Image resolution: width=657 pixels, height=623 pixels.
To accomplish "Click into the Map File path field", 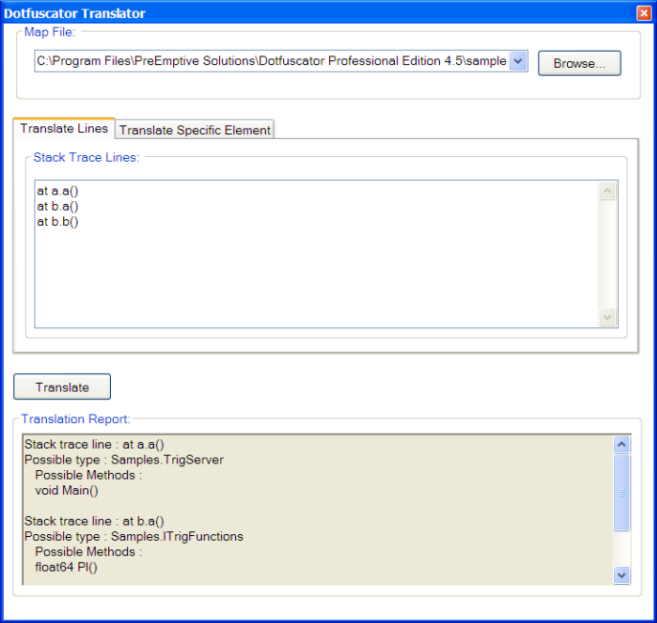I will click(x=272, y=61).
